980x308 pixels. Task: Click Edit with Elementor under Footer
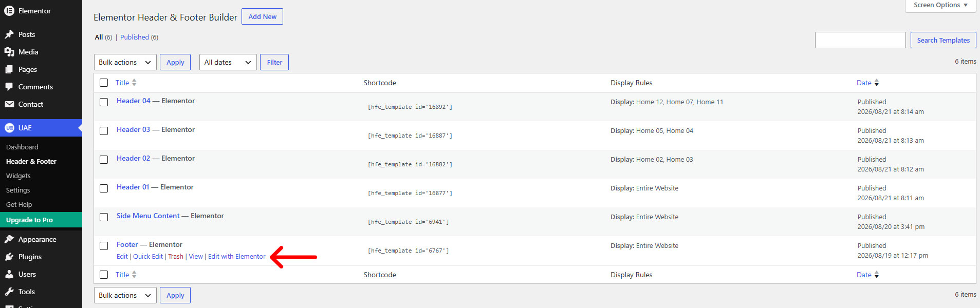(x=237, y=256)
